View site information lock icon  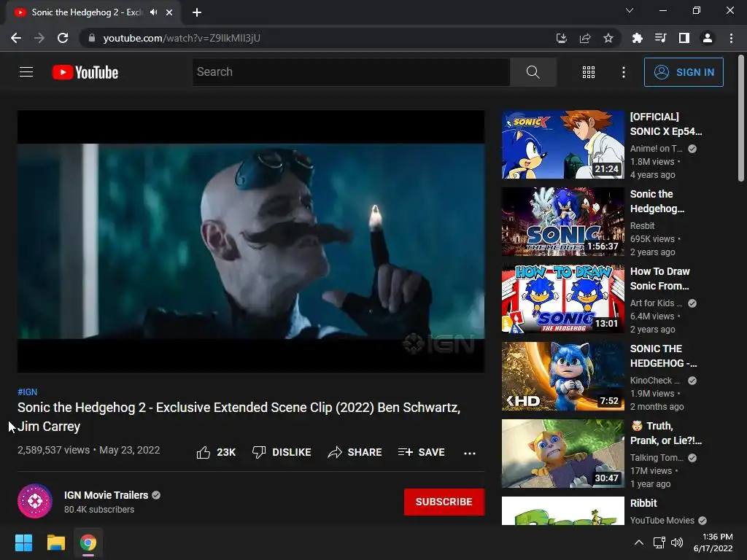92,38
